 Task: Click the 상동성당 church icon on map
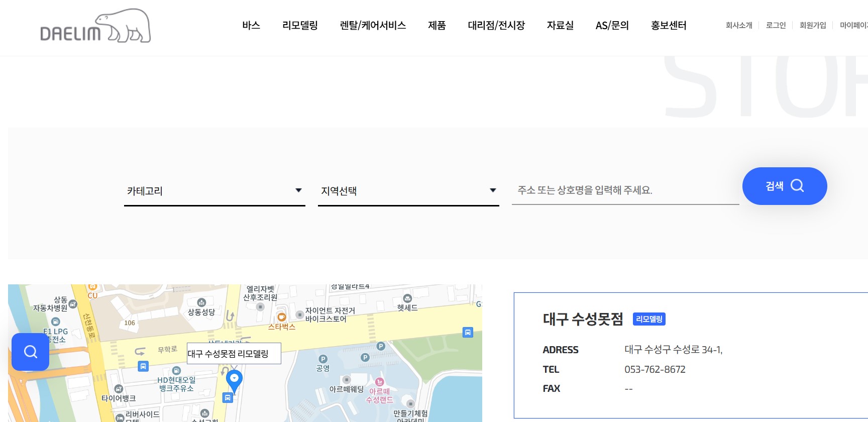pyautogui.click(x=201, y=302)
